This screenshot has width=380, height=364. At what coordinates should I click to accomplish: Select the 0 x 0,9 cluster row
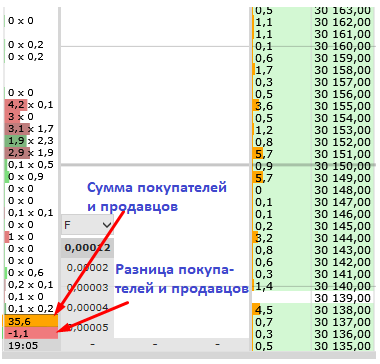click(30, 177)
